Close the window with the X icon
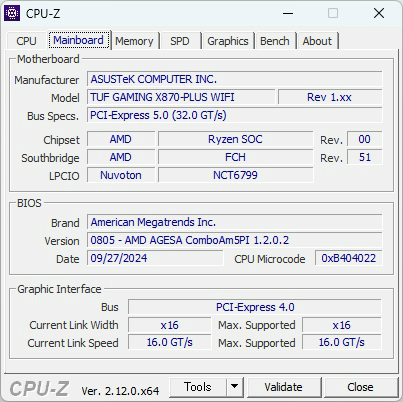This screenshot has height=402, width=403. click(379, 13)
